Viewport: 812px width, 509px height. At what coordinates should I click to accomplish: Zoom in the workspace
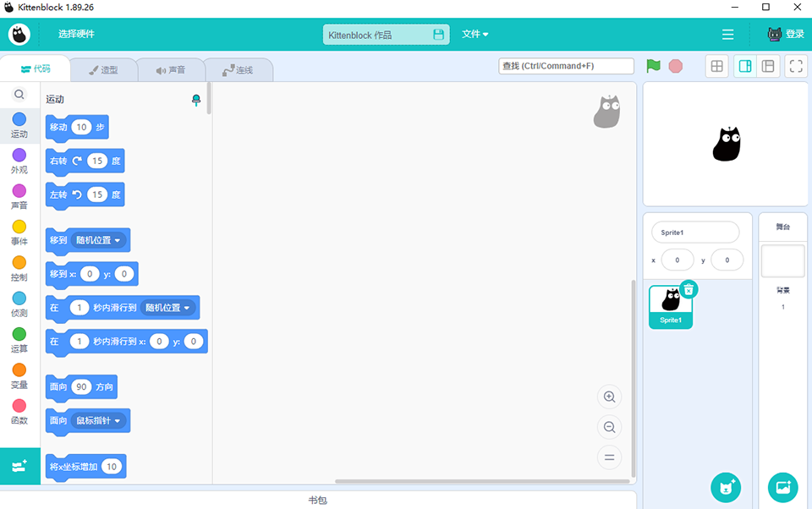610,397
